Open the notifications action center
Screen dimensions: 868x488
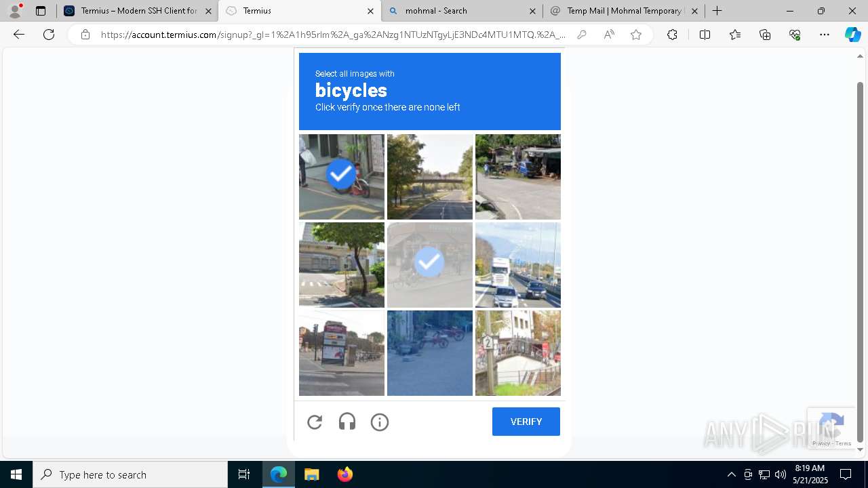(846, 474)
